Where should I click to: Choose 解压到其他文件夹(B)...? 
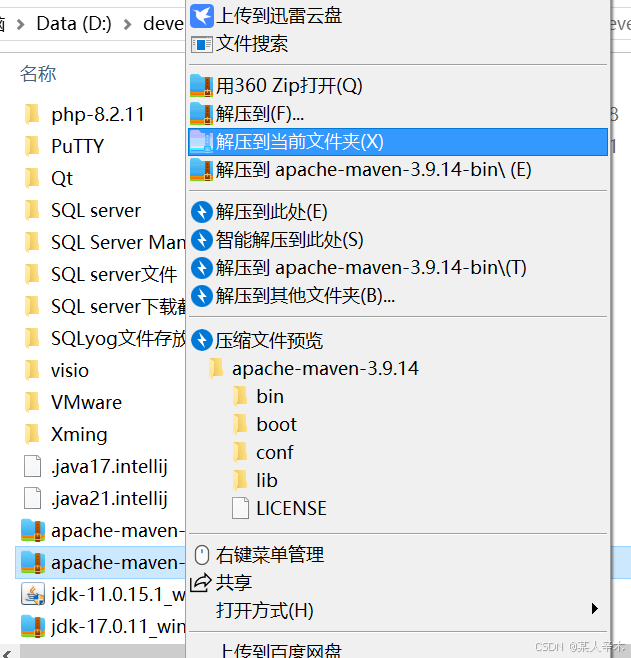[398, 296]
